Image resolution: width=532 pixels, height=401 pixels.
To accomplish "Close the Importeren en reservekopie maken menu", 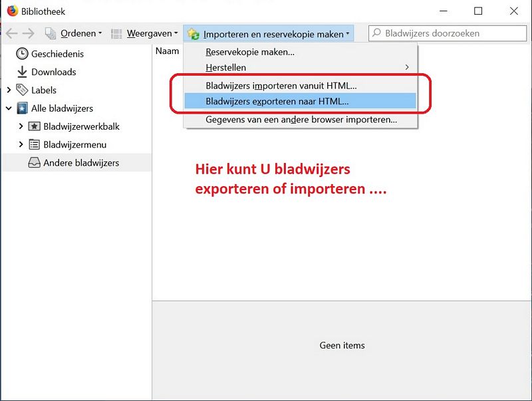I will [269, 34].
